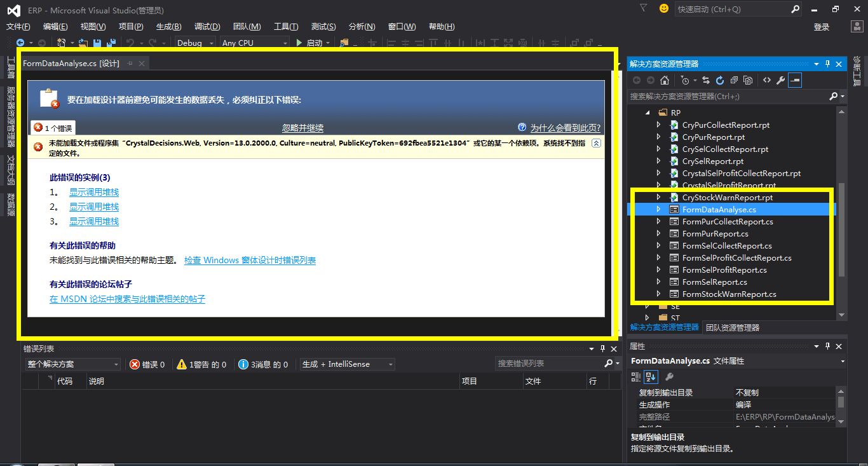Toggle pin on FormDataAnalyse.cs tab

click(x=130, y=63)
